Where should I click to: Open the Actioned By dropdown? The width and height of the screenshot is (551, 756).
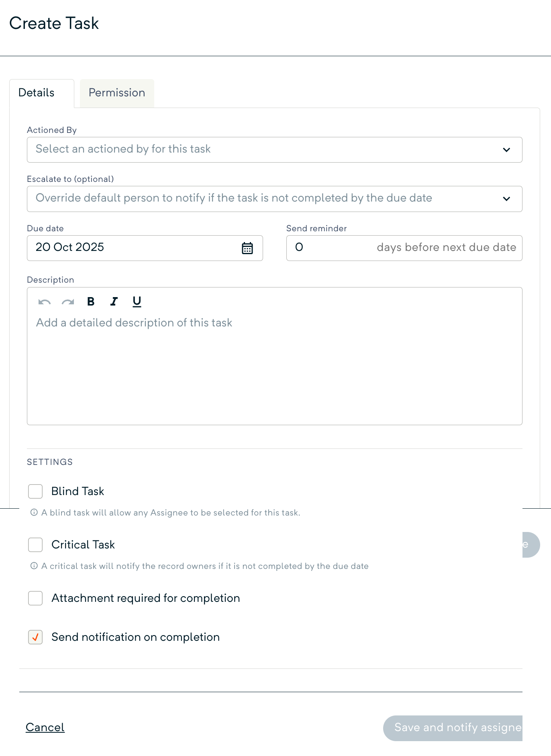click(x=274, y=150)
